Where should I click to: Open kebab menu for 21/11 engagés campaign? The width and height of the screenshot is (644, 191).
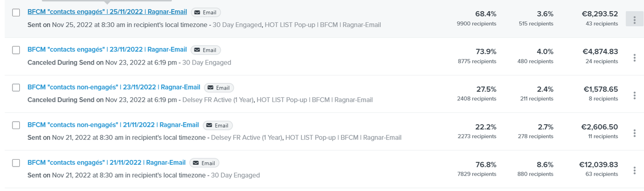[x=634, y=170]
